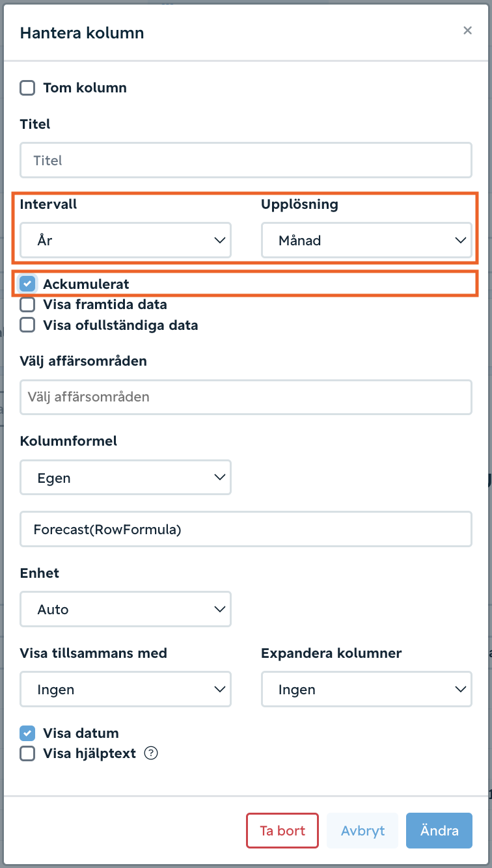The height and width of the screenshot is (868, 492).
Task: Close the Hantera kolumn dialog
Action: click(x=467, y=31)
